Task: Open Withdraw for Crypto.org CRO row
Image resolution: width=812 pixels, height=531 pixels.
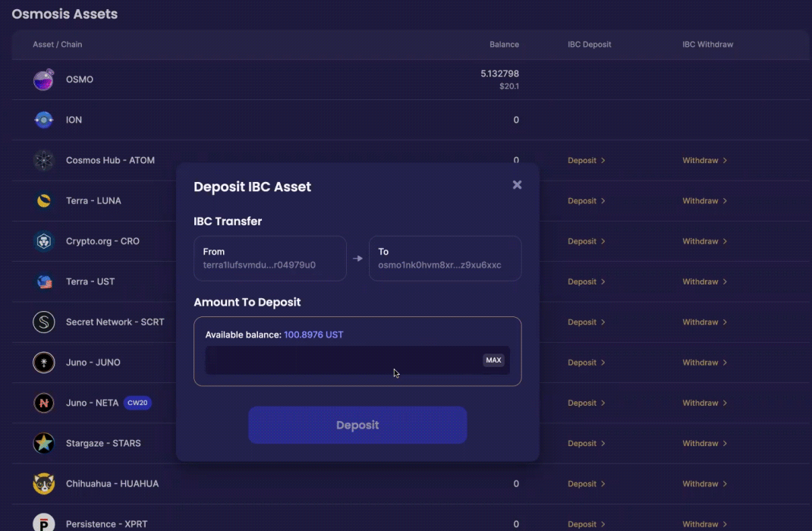Action: coord(705,241)
